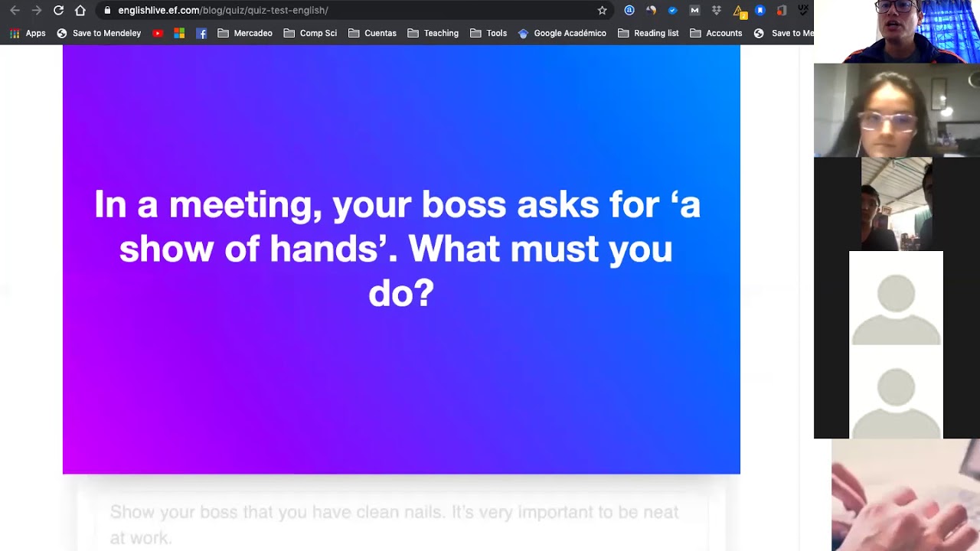980x551 pixels.
Task: Open the Teaching bookmarks folder
Action: pyautogui.click(x=433, y=34)
